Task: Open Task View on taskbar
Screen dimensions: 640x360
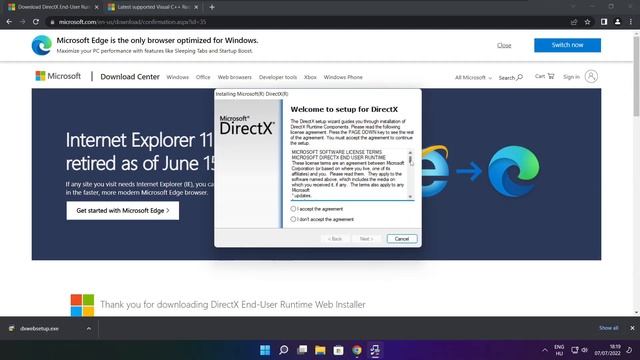Action: click(302, 350)
